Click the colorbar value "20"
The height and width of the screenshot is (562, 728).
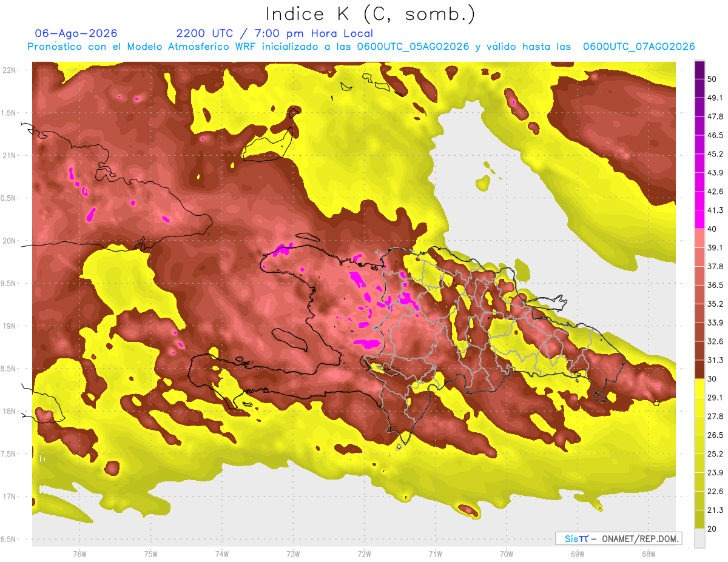[713, 529]
